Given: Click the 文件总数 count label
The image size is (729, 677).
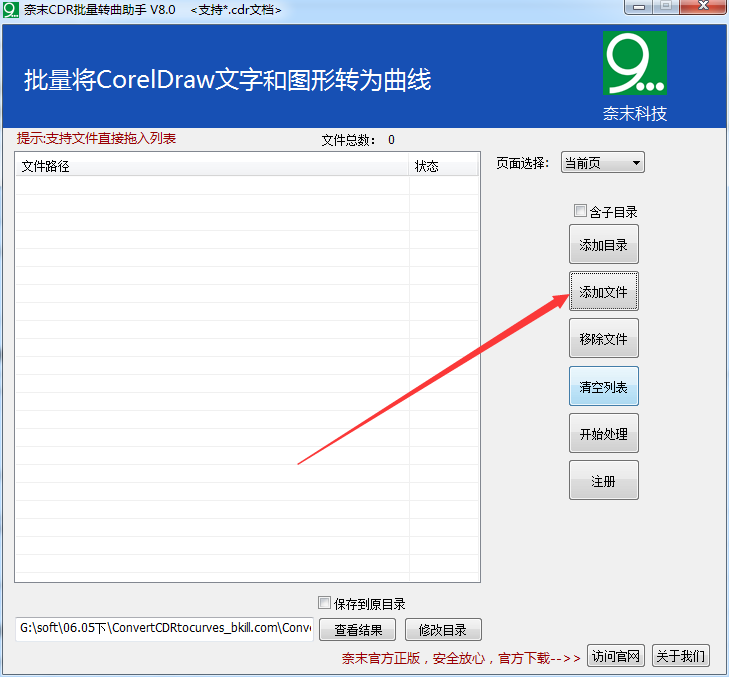Looking at the screenshot, I should 358,140.
